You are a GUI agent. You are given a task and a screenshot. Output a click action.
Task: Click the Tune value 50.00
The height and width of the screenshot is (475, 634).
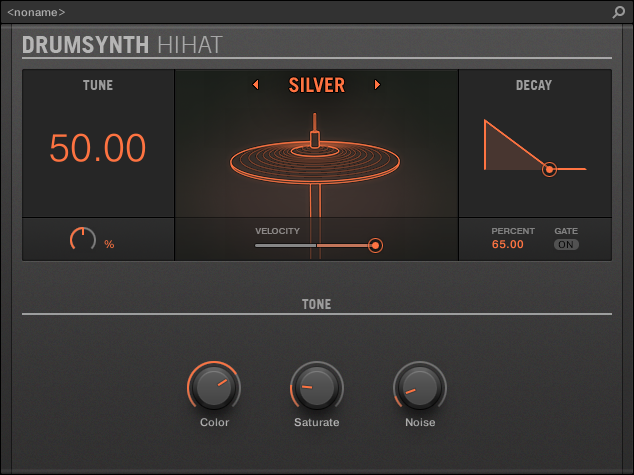[98, 148]
